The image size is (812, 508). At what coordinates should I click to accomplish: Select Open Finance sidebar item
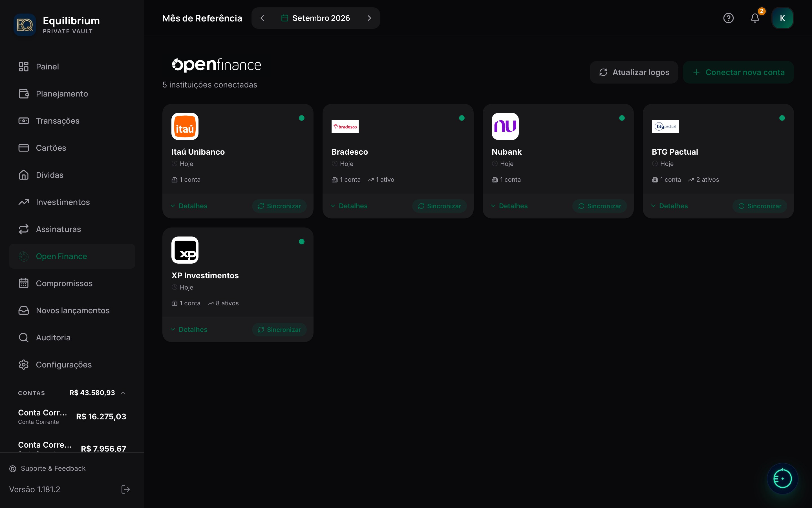coord(72,256)
